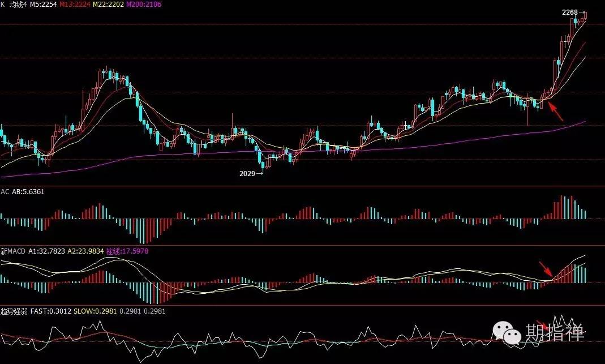
Task: Select the M5:2254 moving average value
Action: point(43,5)
